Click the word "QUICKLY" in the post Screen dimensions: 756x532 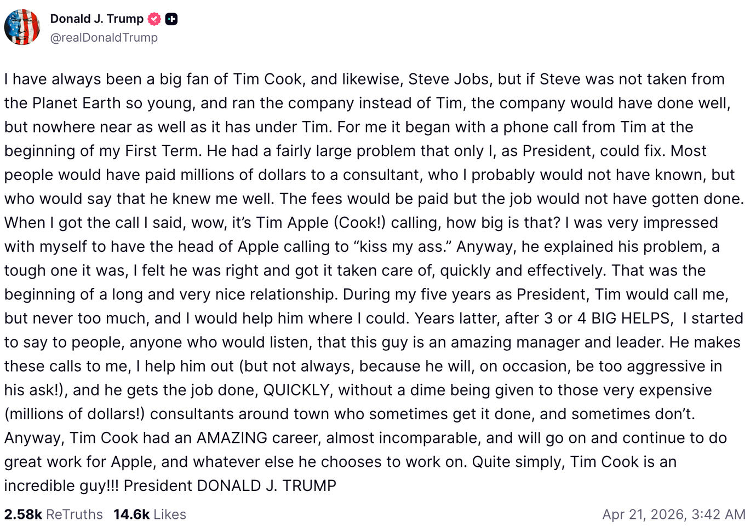tap(297, 390)
